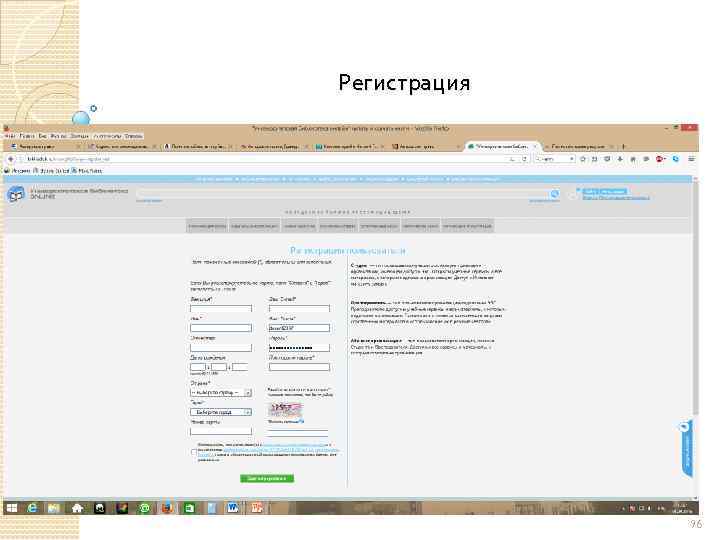Open the Файл menu
720x540 pixels.
point(10,136)
